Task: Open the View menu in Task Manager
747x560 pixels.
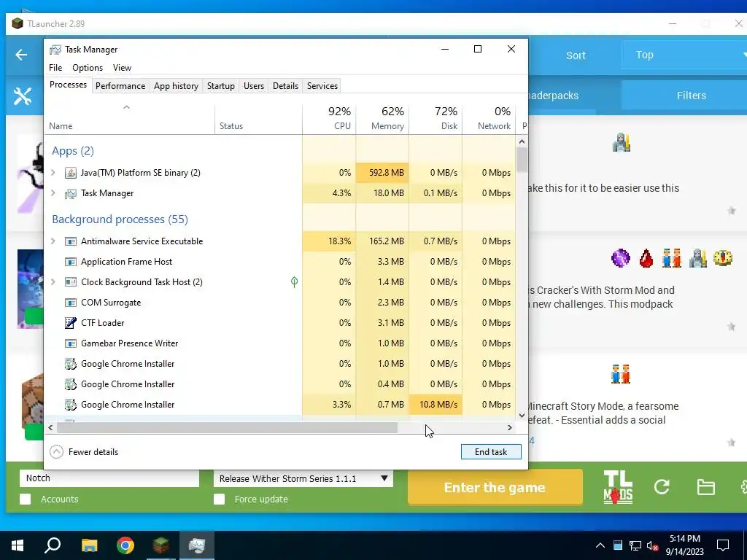Action: pyautogui.click(x=122, y=68)
